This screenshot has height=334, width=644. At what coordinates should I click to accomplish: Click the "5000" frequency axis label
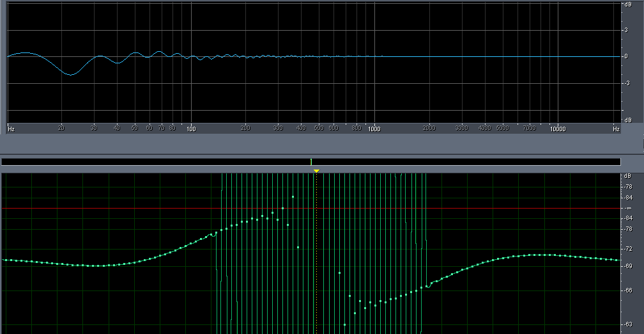click(x=502, y=128)
